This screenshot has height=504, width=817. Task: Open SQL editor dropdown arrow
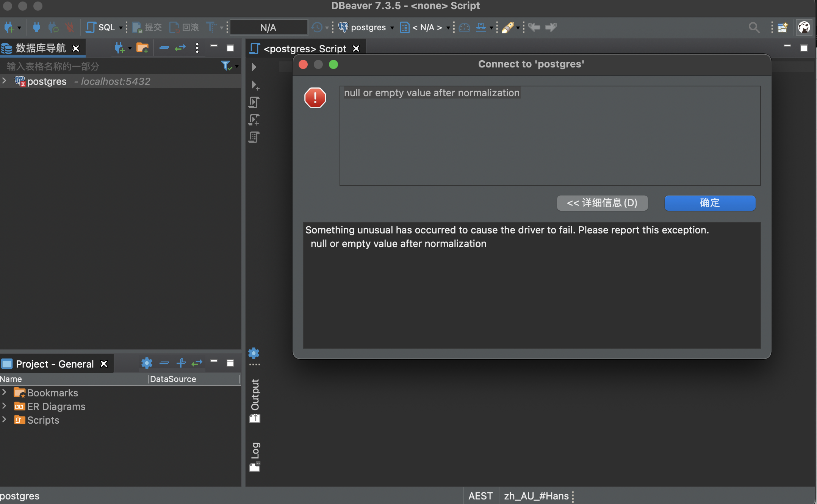[x=121, y=28]
